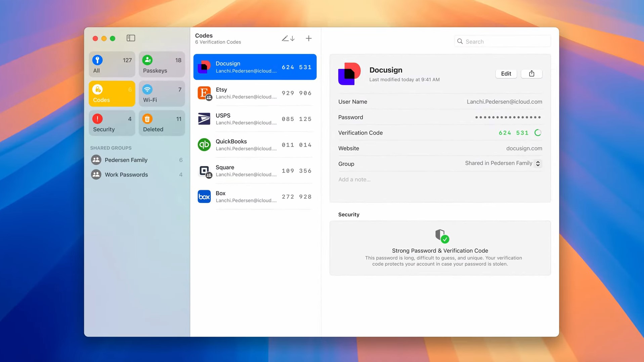The width and height of the screenshot is (644, 362).
Task: Open the Group dropdown for Pedersen Family
Action: [x=538, y=163]
